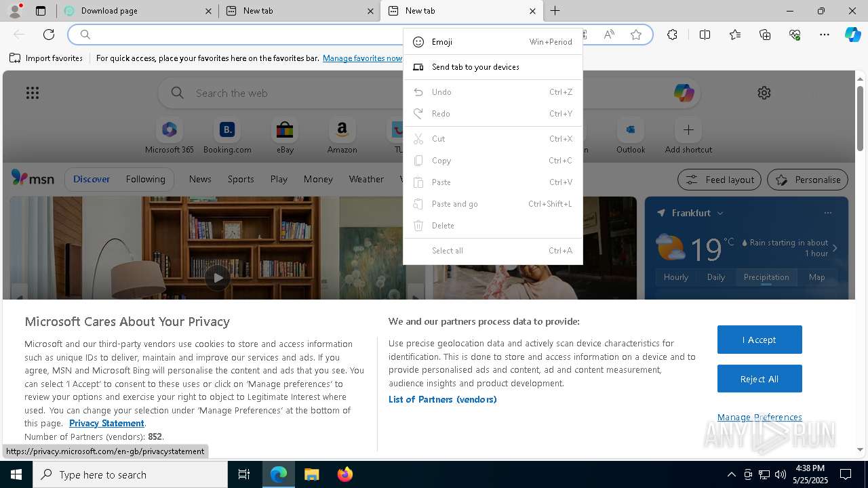Open Read aloud icon in address bar

coord(609,35)
